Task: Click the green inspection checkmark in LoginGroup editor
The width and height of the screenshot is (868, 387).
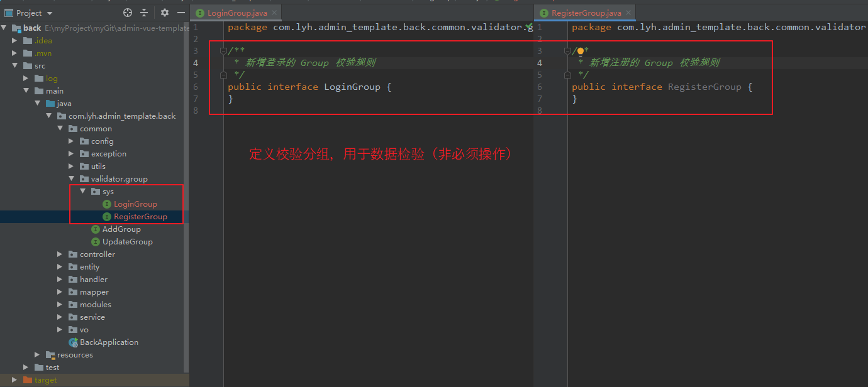Action: coord(528,27)
